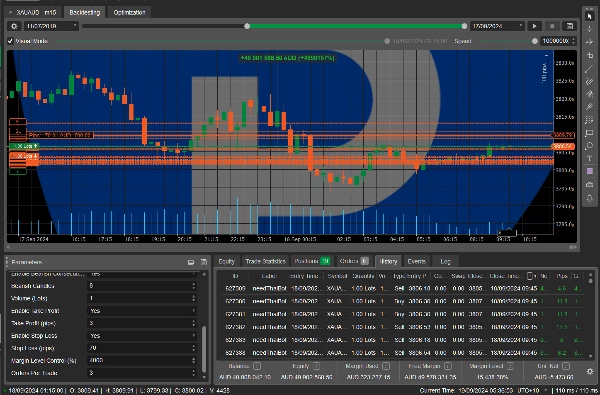
Task: Click the save parameters icon in Parameters header
Action: (x=204, y=262)
